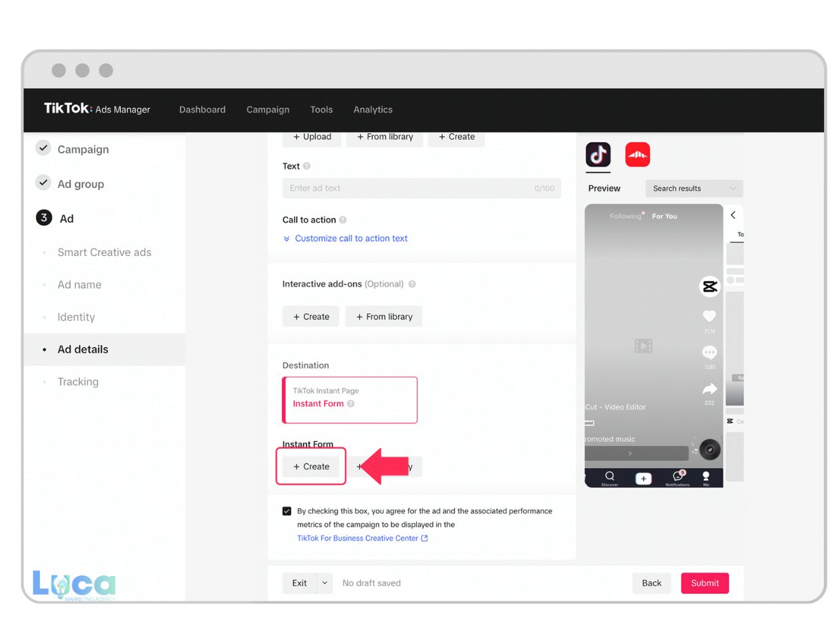The image size is (840, 632).
Task: Select the red Pangle placement icon
Action: [637, 155]
